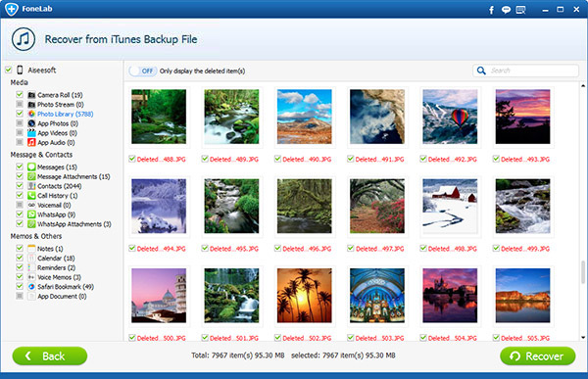Select the Leaning Tower of Pisa thumbnail
The width and height of the screenshot is (588, 379).
coord(159,296)
